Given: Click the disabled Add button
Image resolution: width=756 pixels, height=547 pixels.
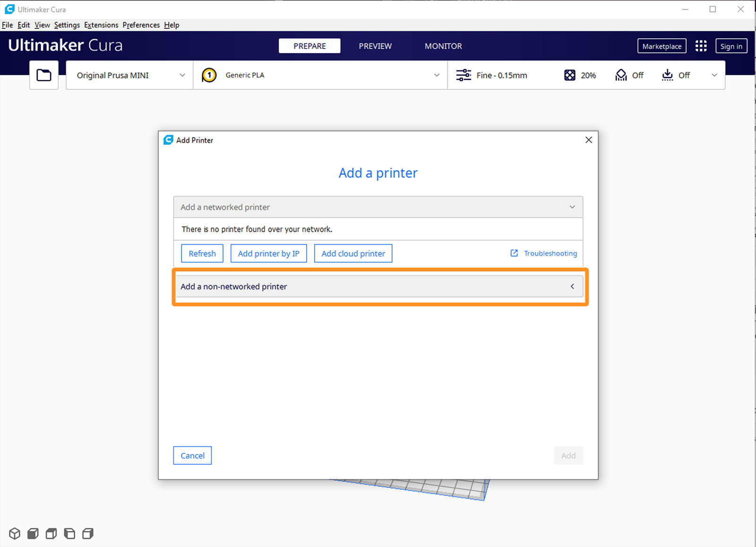Looking at the screenshot, I should (568, 455).
